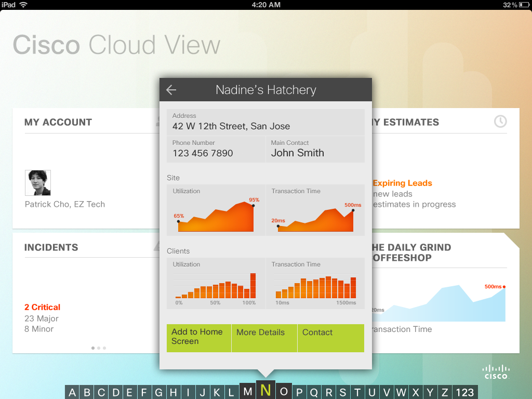Viewport: 532px width, 399px height.
Task: Go back using the popup's arrow icon
Action: click(171, 90)
